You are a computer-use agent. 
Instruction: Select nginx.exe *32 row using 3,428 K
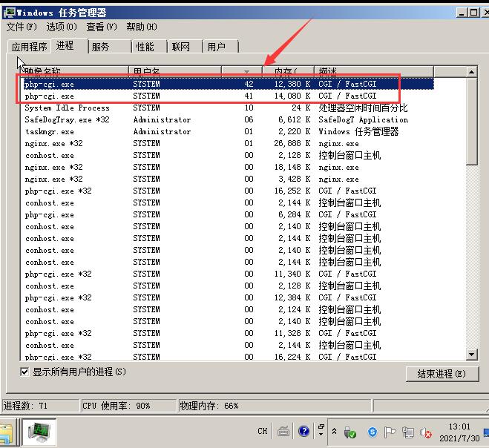(229, 179)
